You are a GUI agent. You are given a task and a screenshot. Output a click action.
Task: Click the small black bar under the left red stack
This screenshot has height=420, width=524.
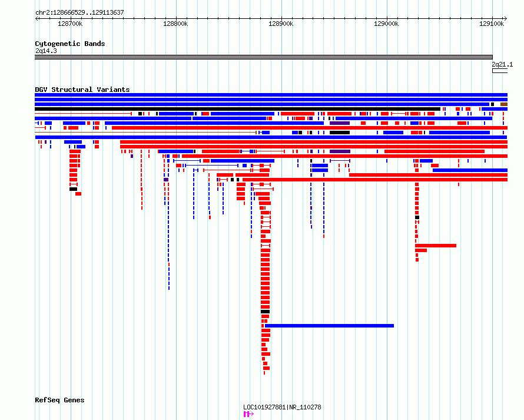tap(73, 189)
